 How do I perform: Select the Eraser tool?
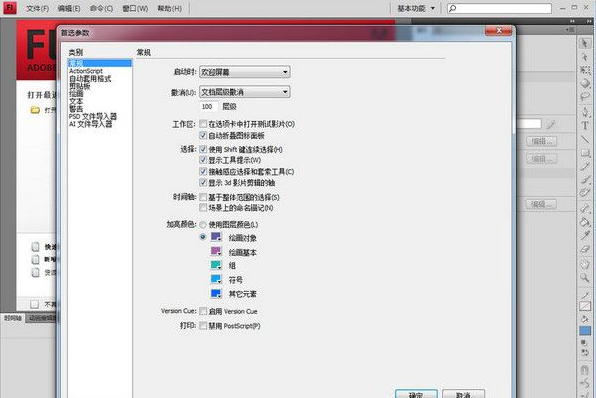(x=585, y=249)
